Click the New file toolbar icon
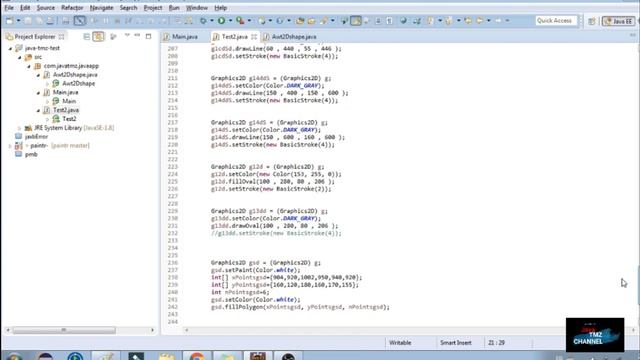The image size is (640, 360). coord(9,20)
